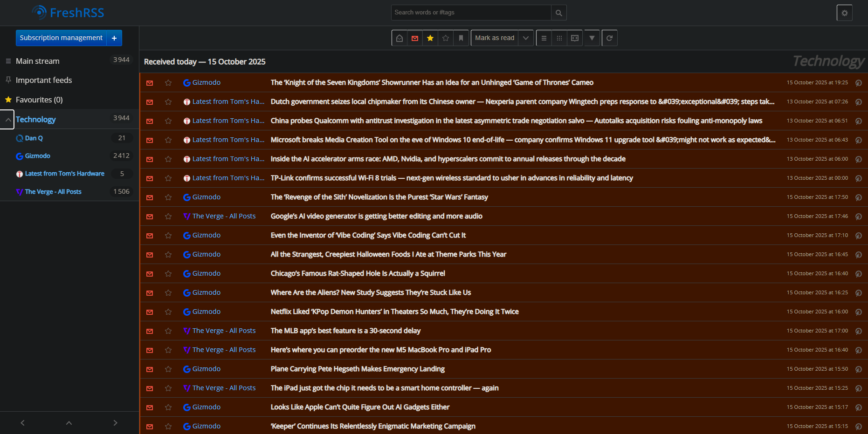Toggle show favourites filter
Viewport: 868px width, 434px height.
click(430, 38)
